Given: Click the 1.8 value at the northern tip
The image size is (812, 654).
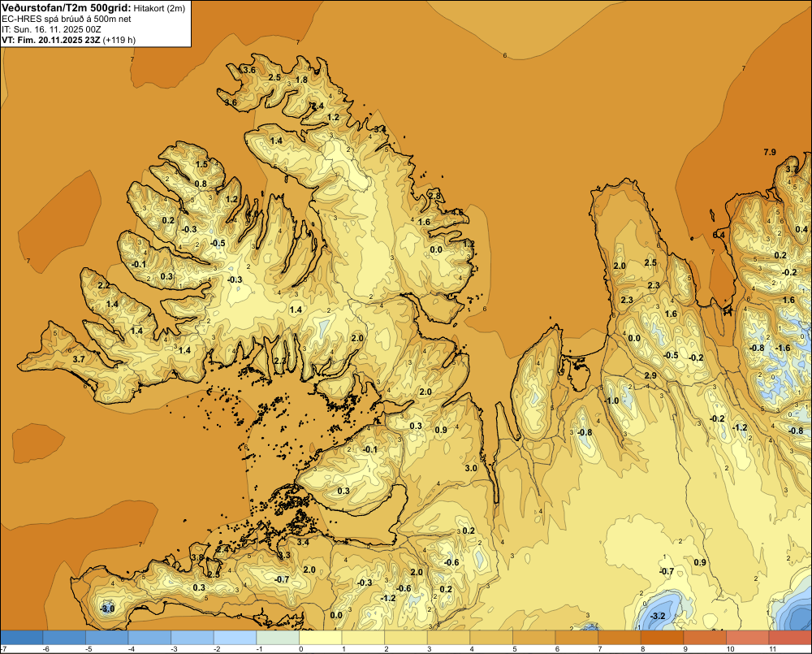Looking at the screenshot, I should 301,80.
